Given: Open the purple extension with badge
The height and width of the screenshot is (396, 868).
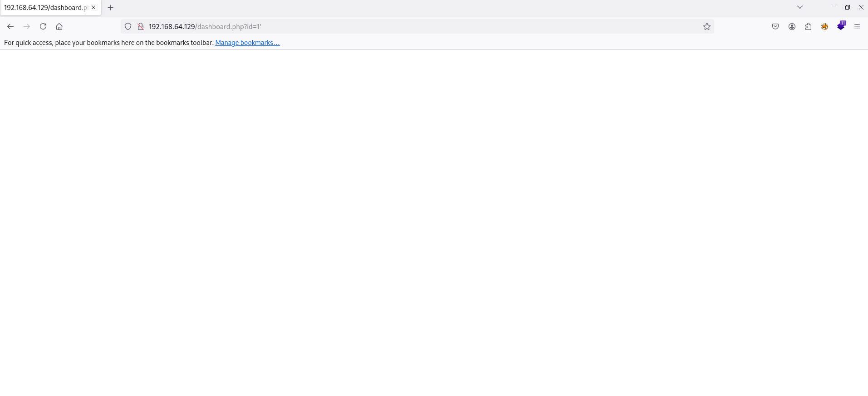Looking at the screenshot, I should pos(841,26).
